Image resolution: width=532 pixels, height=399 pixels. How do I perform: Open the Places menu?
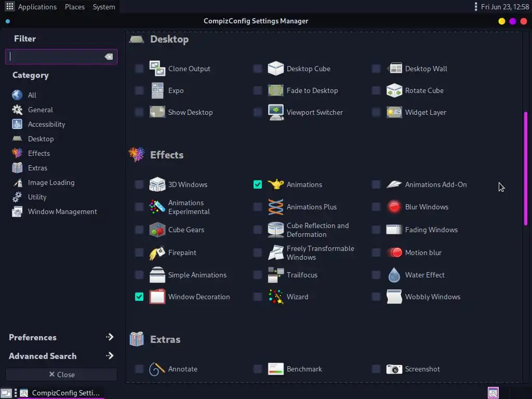[75, 7]
